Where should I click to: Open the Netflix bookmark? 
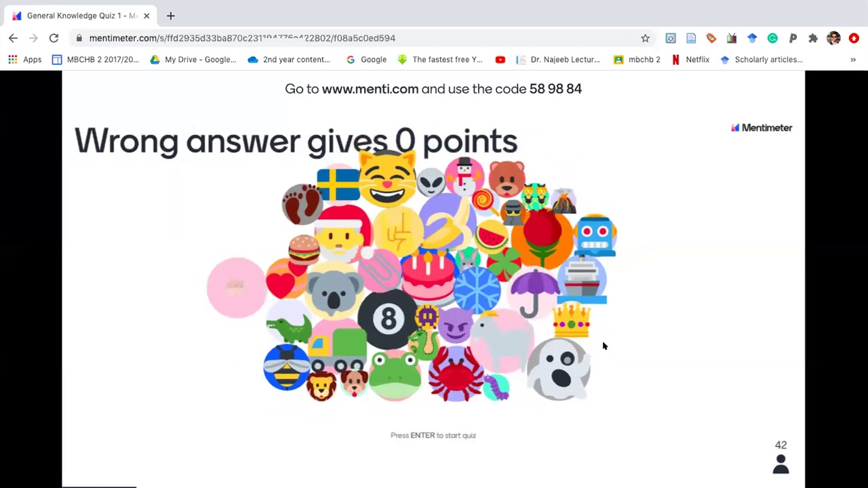point(690,60)
